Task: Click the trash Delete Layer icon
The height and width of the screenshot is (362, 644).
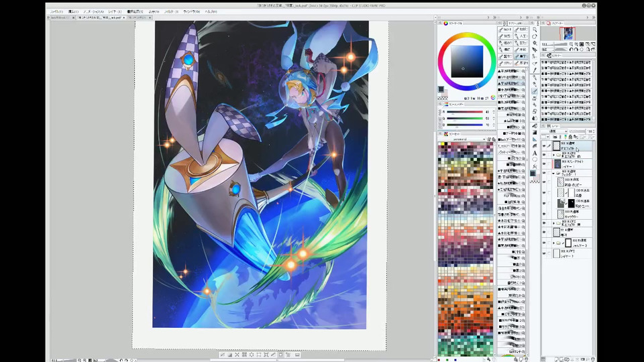Action: (x=592, y=359)
